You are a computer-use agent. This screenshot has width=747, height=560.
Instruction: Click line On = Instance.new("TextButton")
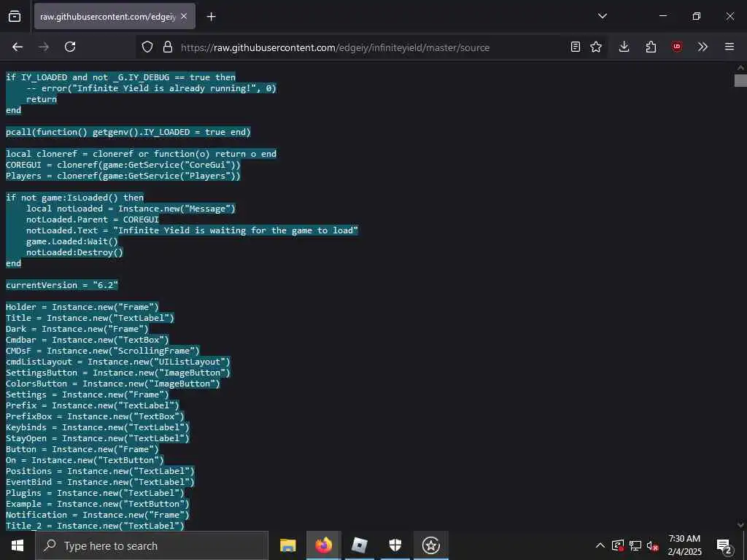tap(85, 461)
